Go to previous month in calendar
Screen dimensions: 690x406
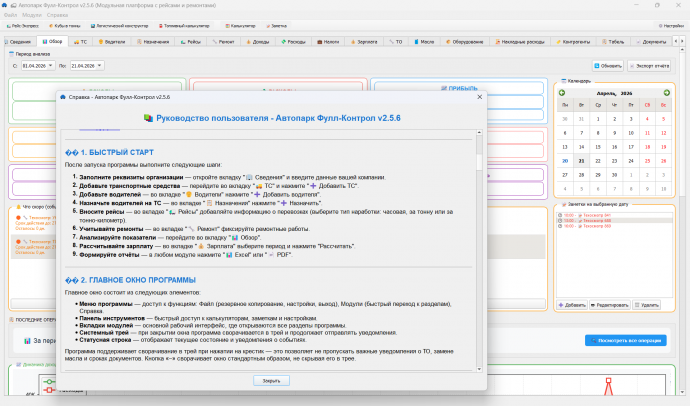562,93
